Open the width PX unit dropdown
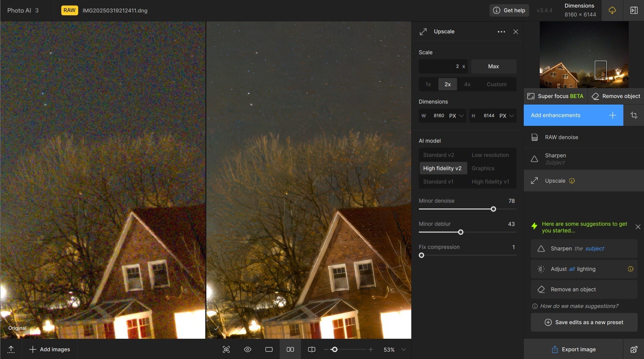 click(456, 116)
